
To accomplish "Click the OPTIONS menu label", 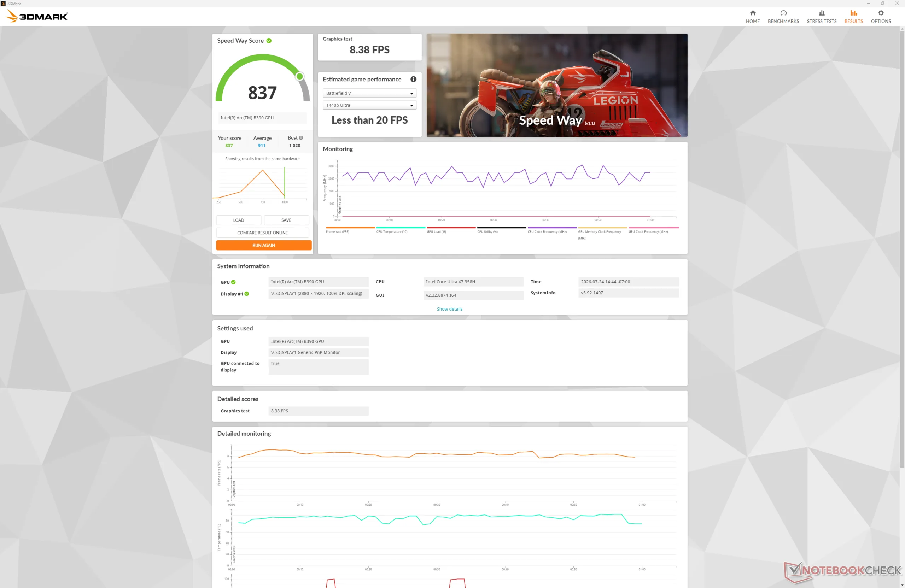I will [x=881, y=21].
